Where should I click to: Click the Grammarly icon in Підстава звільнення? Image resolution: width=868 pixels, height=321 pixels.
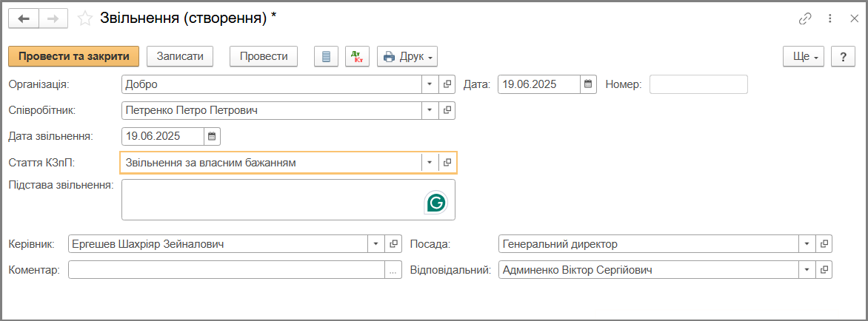pyautogui.click(x=436, y=203)
